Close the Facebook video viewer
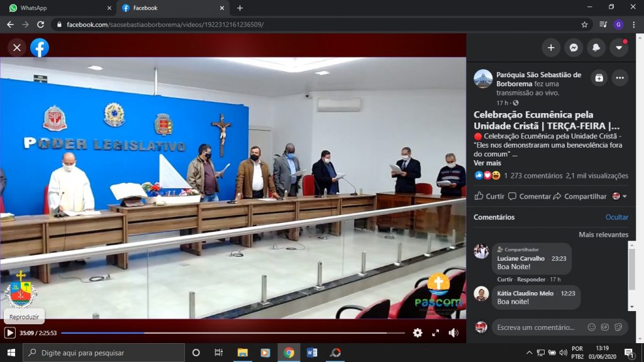 [x=17, y=48]
